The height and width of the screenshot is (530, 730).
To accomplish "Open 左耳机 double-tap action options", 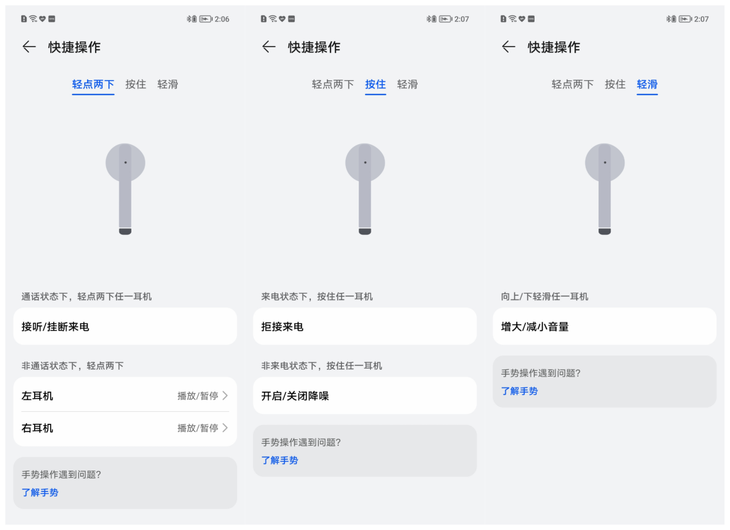I will tap(125, 396).
